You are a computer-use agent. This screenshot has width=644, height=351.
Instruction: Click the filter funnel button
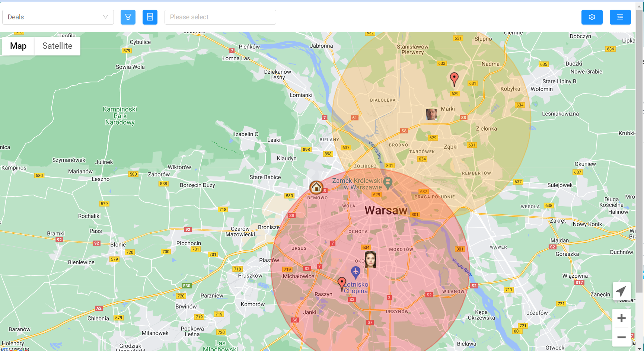click(x=128, y=17)
